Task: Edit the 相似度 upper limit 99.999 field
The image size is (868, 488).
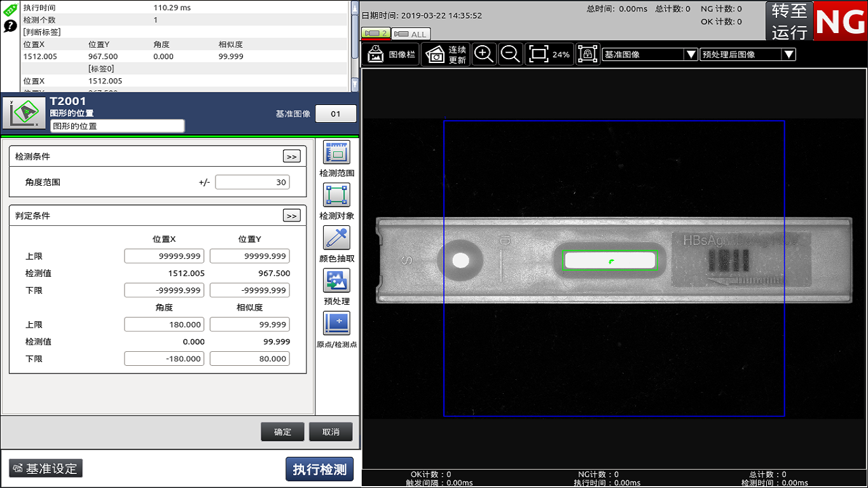Action: coord(249,324)
